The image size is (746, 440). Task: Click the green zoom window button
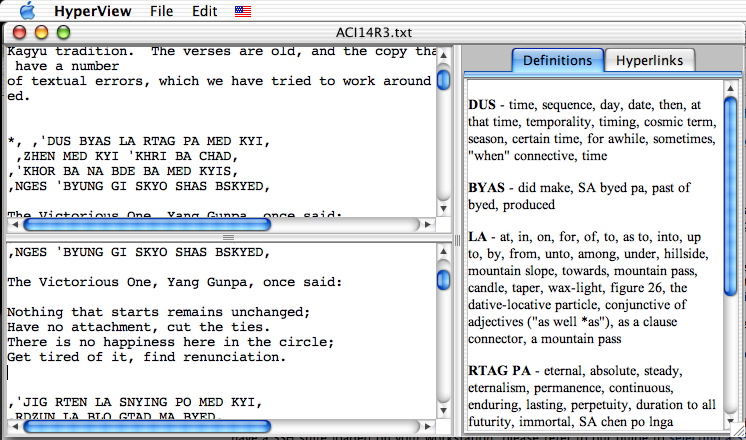(x=64, y=32)
